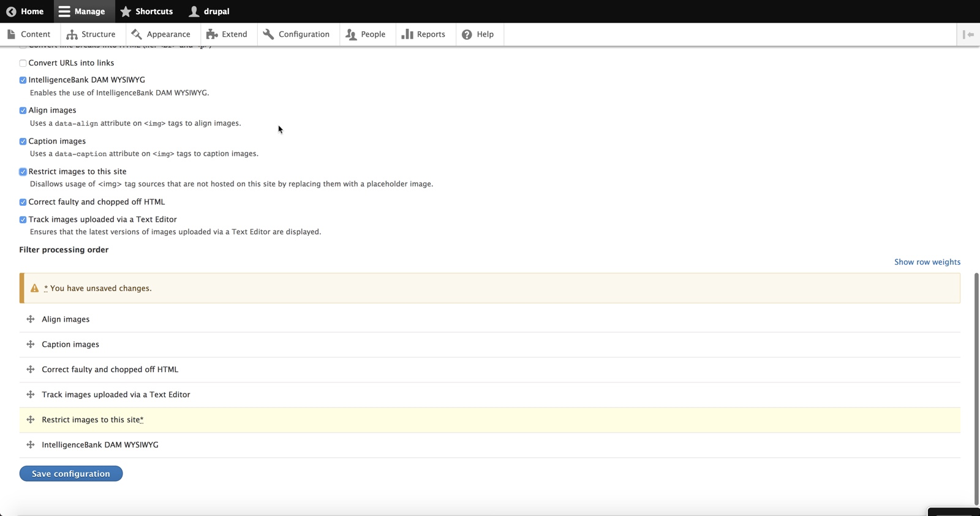Open the Content admin menu
This screenshot has height=516, width=980.
(x=29, y=34)
